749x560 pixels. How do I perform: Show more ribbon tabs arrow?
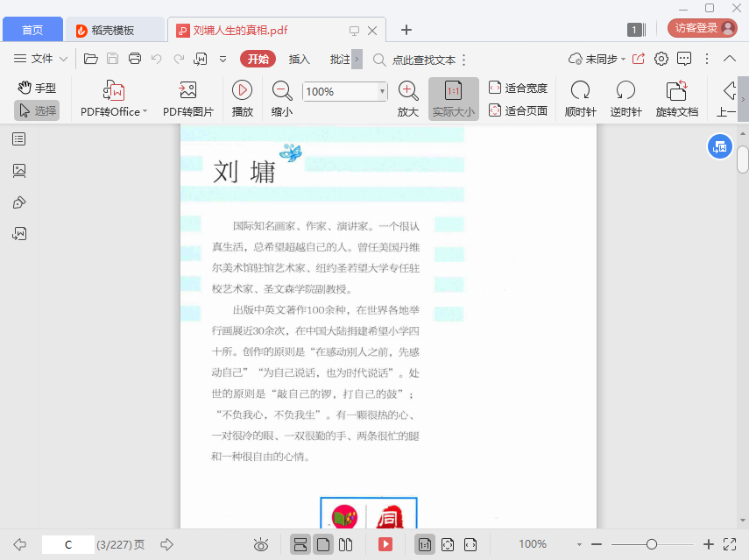pos(357,60)
